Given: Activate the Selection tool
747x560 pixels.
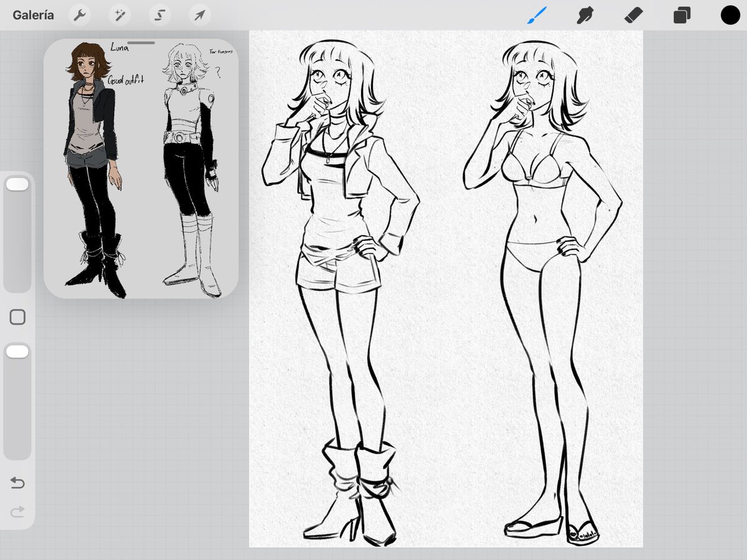Looking at the screenshot, I should pos(159,15).
